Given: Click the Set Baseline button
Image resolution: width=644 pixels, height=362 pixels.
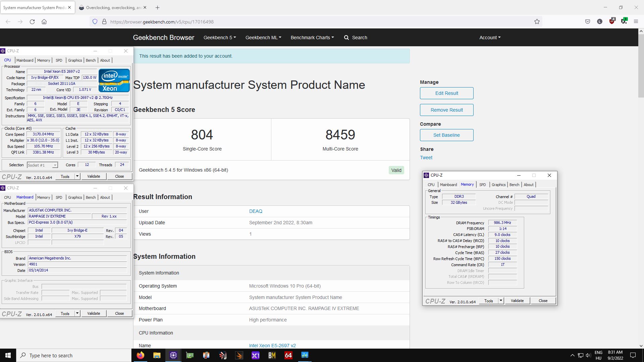Looking at the screenshot, I should click(446, 135).
